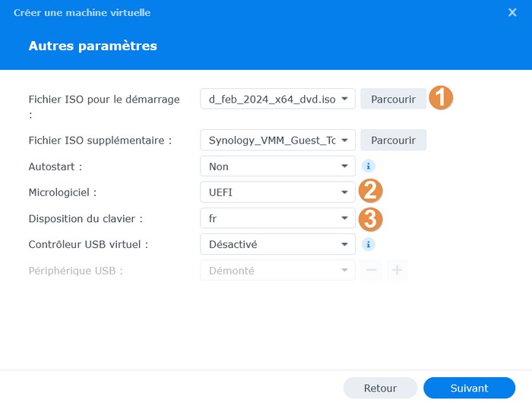
Task: Click the plus icon for USB device
Action: 397,271
